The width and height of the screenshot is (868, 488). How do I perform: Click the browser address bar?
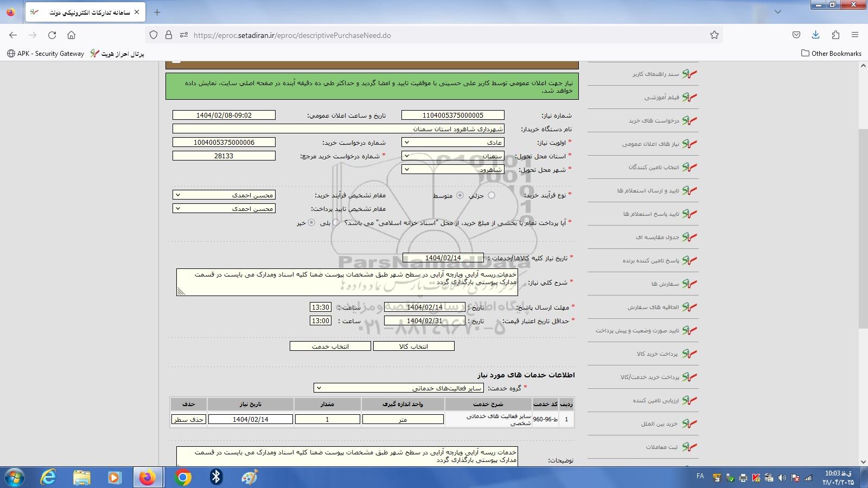point(434,35)
